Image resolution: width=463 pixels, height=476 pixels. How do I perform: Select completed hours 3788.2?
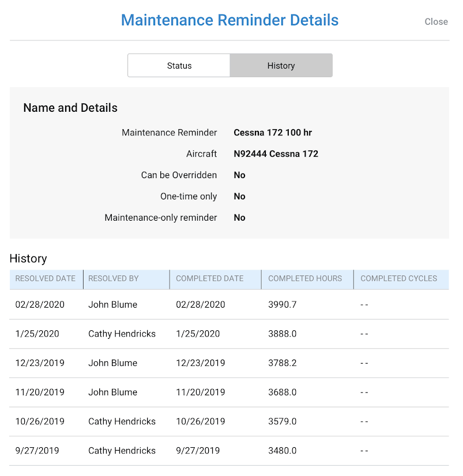pos(282,363)
